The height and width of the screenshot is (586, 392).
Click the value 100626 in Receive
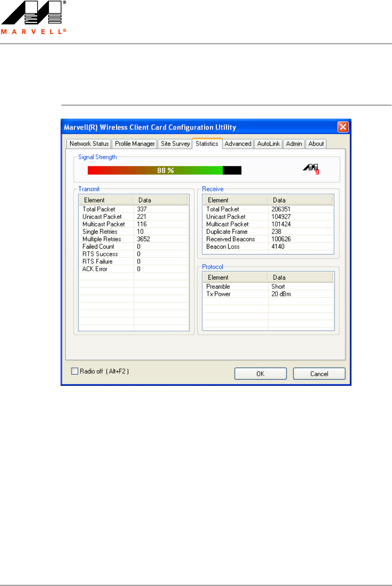(281, 239)
